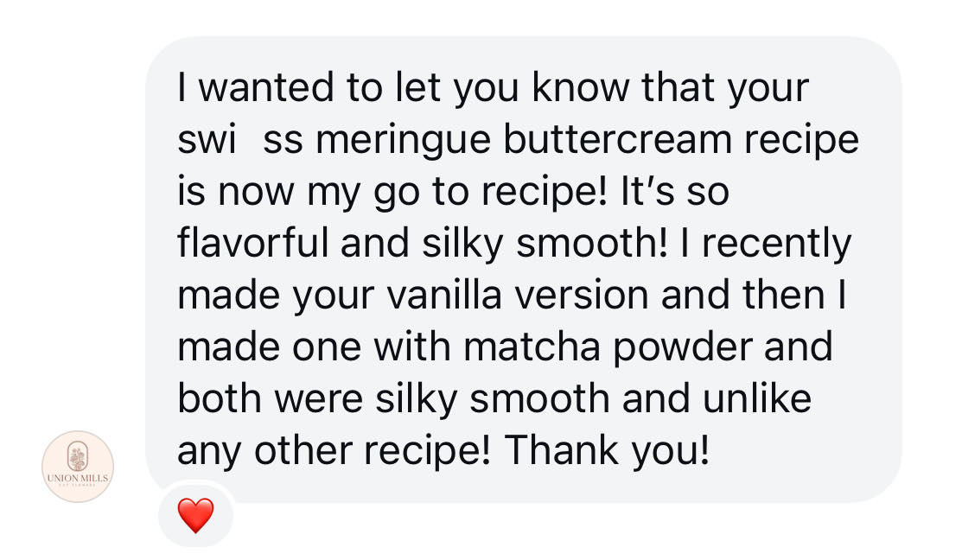
Task: Click the word "wanted" in the first line
Action: coord(267,87)
